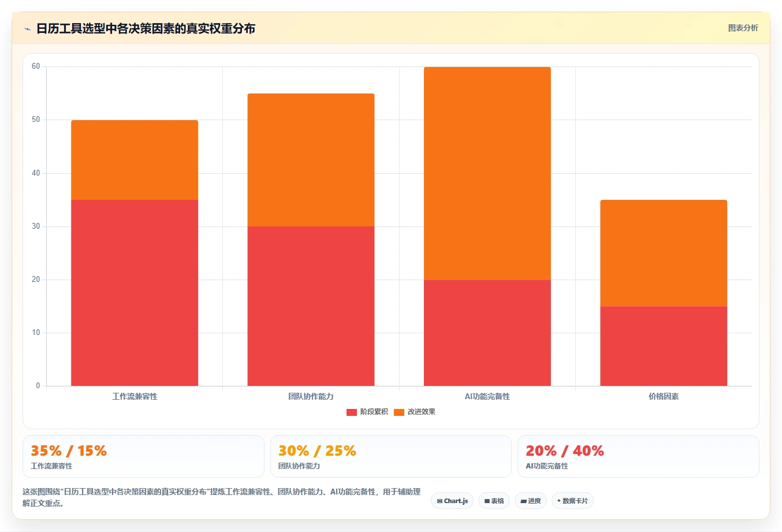Click the orange AI功能完备性 bar segment
Screen dimensions: 782x532
coord(487,173)
